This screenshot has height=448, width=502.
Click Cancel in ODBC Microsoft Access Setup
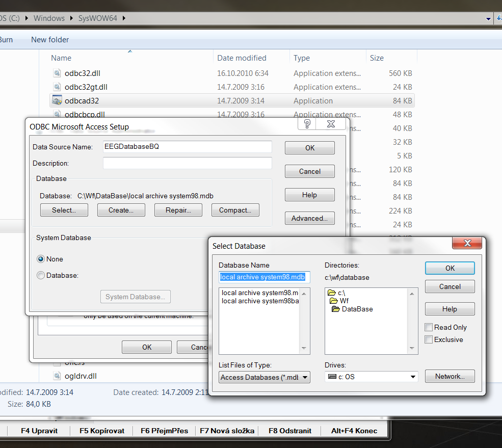pos(309,171)
